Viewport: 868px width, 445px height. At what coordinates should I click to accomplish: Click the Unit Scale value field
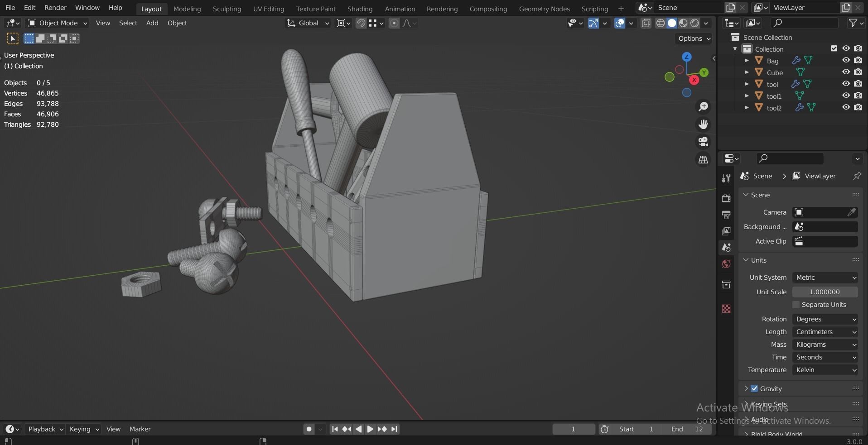point(825,292)
